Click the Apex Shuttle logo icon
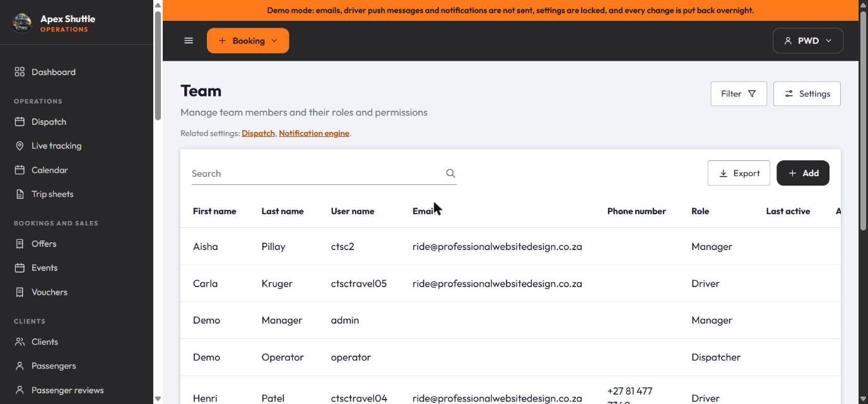 point(22,23)
